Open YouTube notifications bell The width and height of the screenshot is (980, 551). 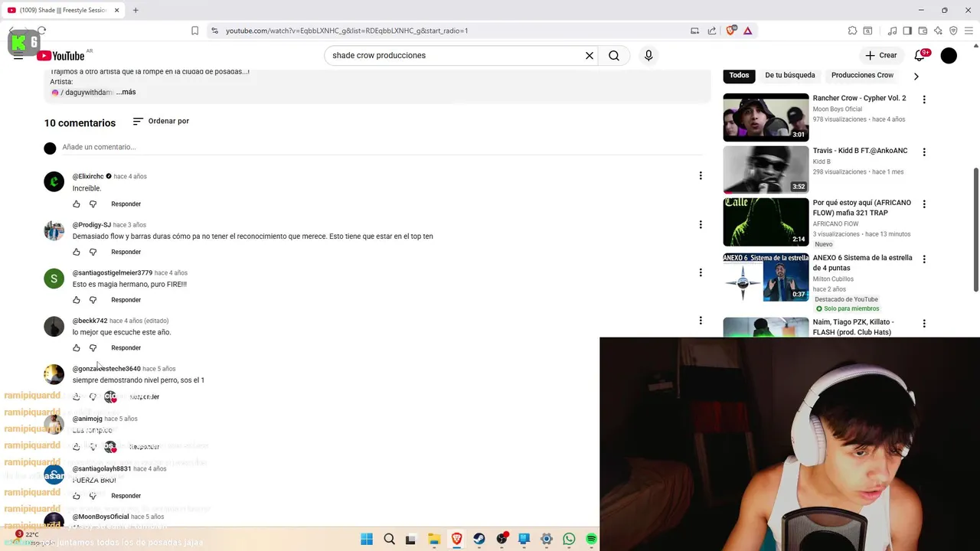[921, 55]
